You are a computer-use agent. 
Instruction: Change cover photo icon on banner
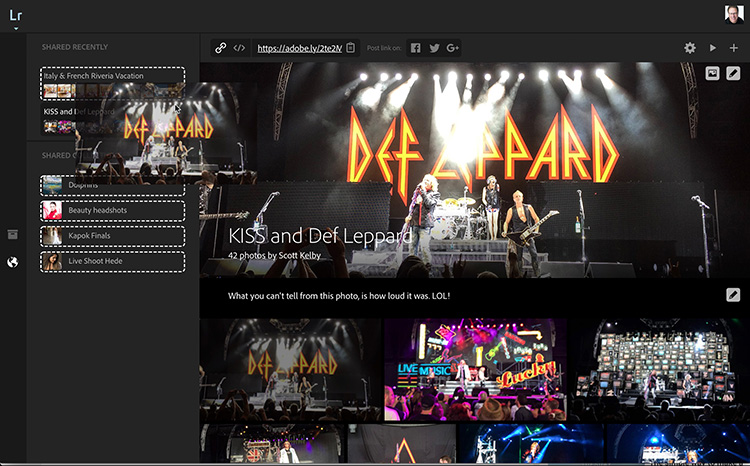pos(712,73)
